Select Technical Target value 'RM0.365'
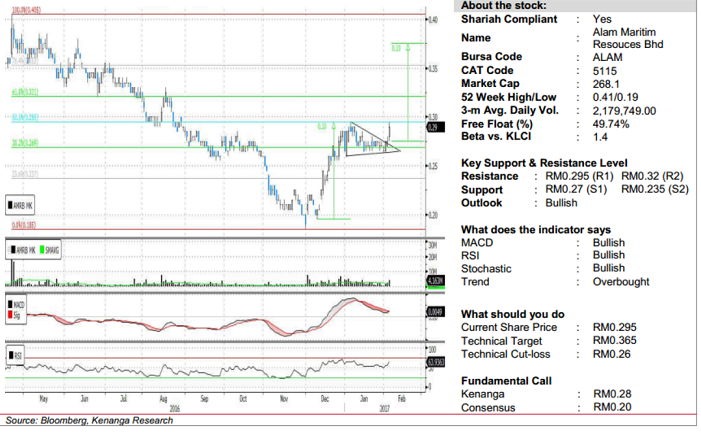701x432 pixels. tap(614, 340)
